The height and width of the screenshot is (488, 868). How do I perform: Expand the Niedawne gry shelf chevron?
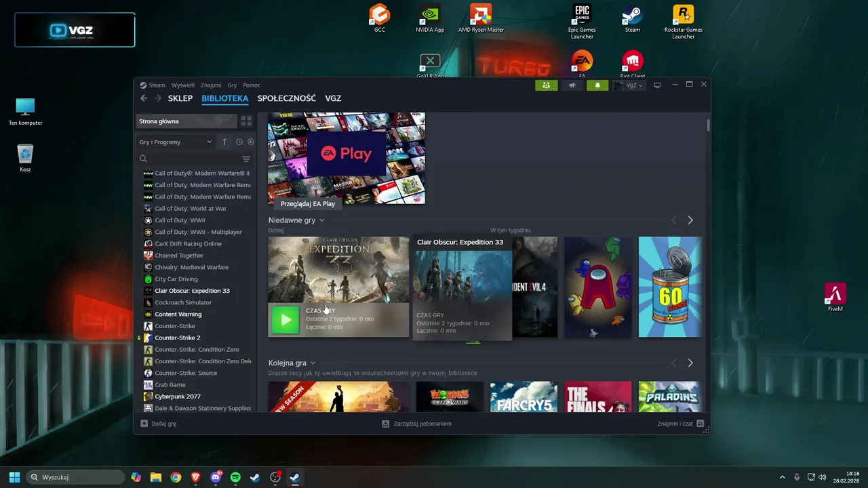(x=321, y=220)
